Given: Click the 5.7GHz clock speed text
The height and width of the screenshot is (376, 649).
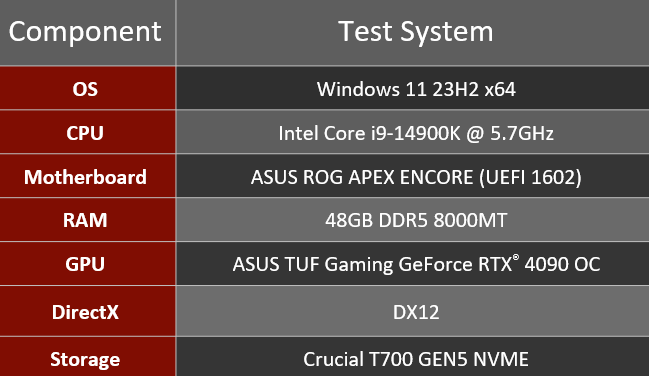Looking at the screenshot, I should click(x=522, y=133).
